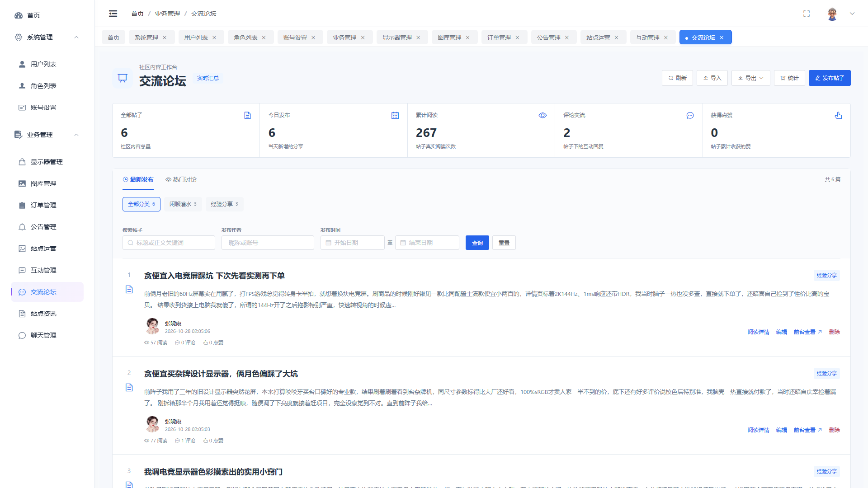Collapse 系统管理 sidebar group
Image resolution: width=868 pixels, height=488 pixels.
pyautogui.click(x=47, y=37)
